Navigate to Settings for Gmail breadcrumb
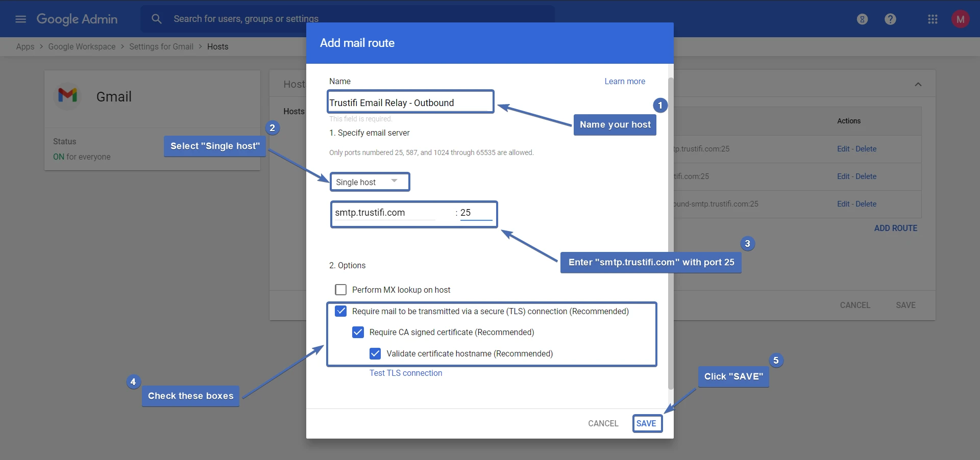Image resolution: width=980 pixels, height=460 pixels. [x=161, y=46]
